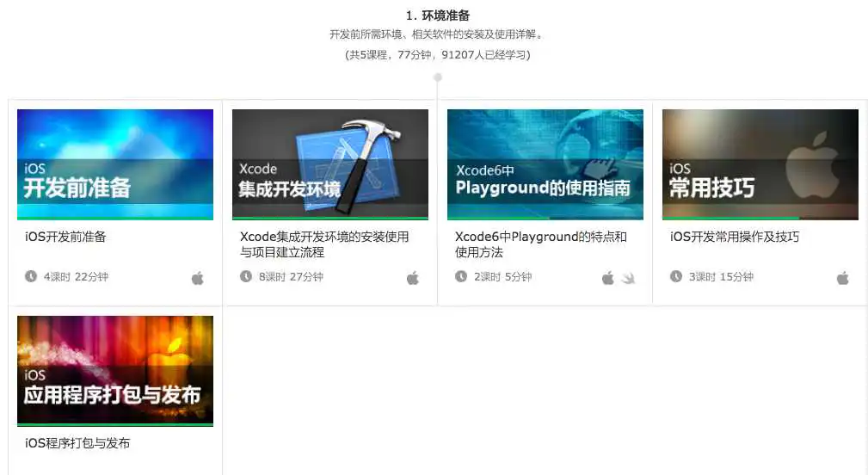Click the clock icon beside 2课时 5分钟
868x475 pixels.
click(x=461, y=276)
